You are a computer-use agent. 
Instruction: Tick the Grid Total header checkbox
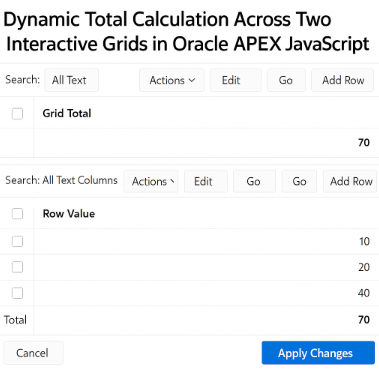click(x=17, y=114)
